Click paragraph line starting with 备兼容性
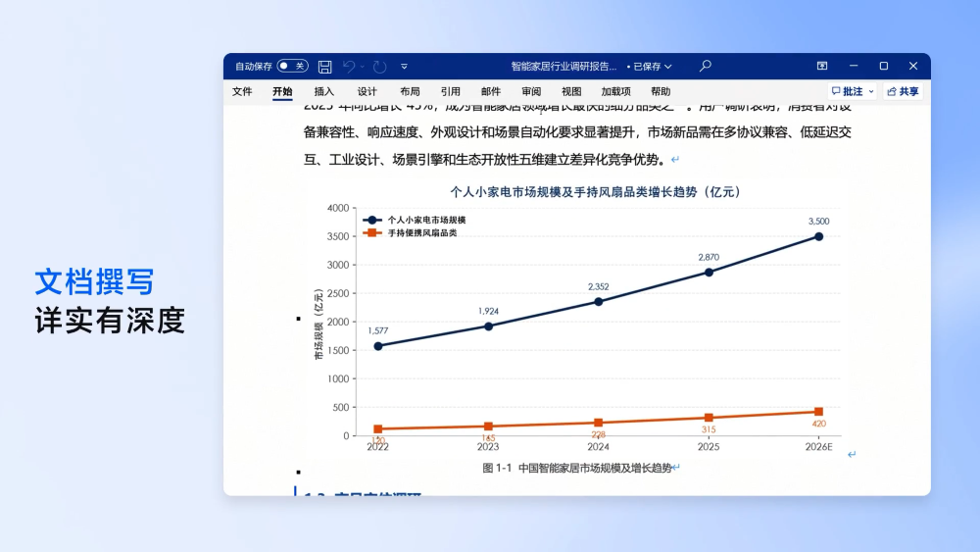The height and width of the screenshot is (552, 980). click(x=577, y=132)
